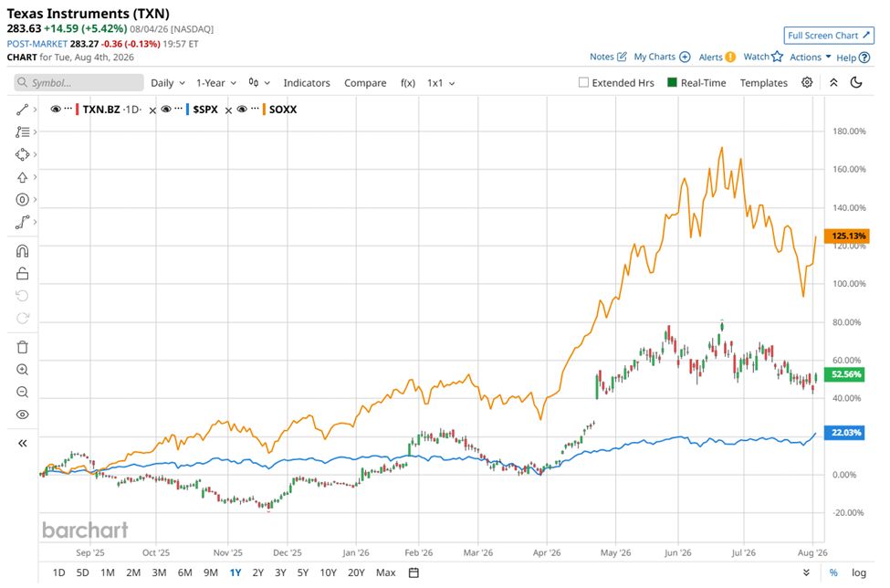Click the blue $SPX color swatch

pos(187,109)
